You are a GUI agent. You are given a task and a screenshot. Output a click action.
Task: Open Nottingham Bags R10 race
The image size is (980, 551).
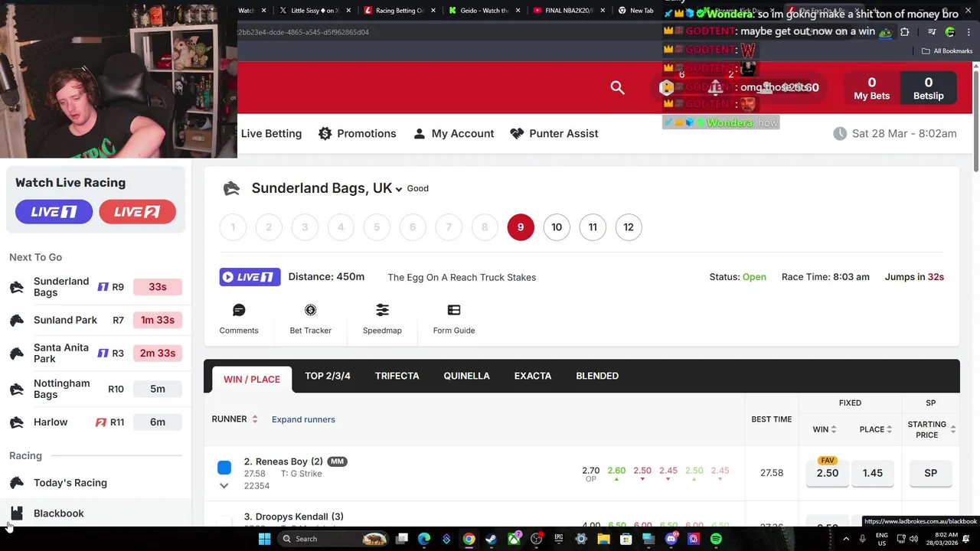coord(96,389)
